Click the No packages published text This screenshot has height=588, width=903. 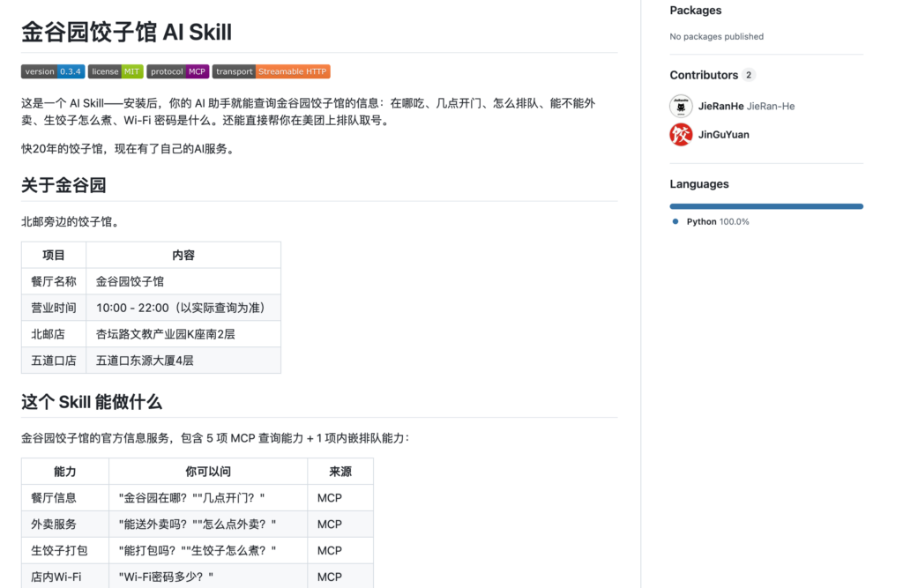pos(716,36)
